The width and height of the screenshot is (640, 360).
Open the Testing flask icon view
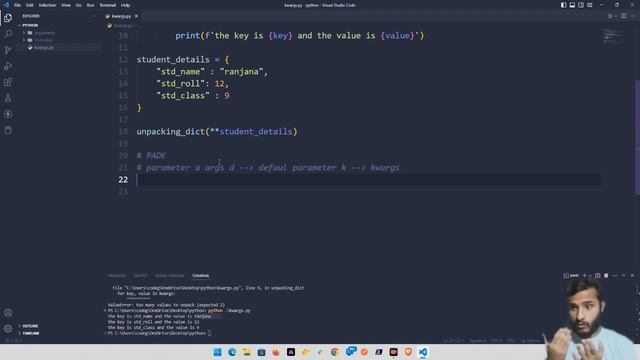click(x=8, y=98)
